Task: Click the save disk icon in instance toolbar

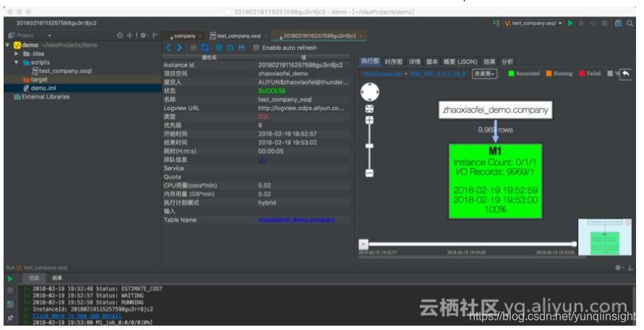Action: click(241, 48)
